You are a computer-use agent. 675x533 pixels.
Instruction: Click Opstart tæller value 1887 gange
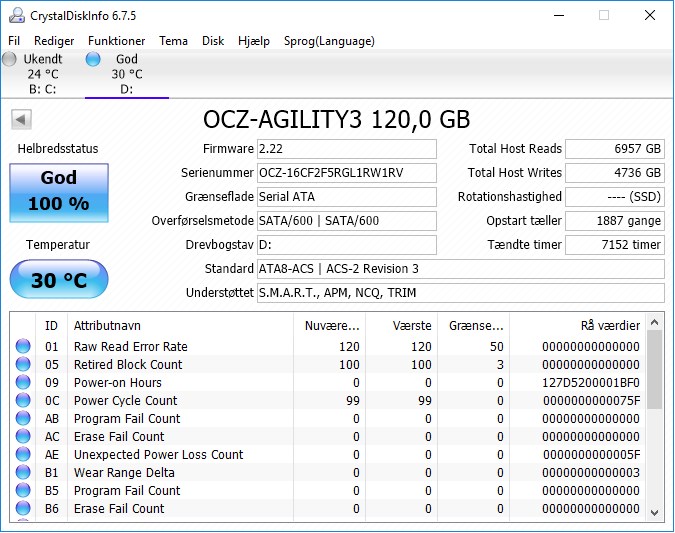615,221
